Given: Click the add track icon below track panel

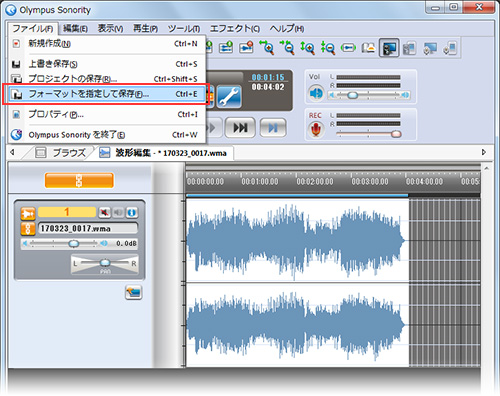Looking at the screenshot, I should [x=133, y=292].
